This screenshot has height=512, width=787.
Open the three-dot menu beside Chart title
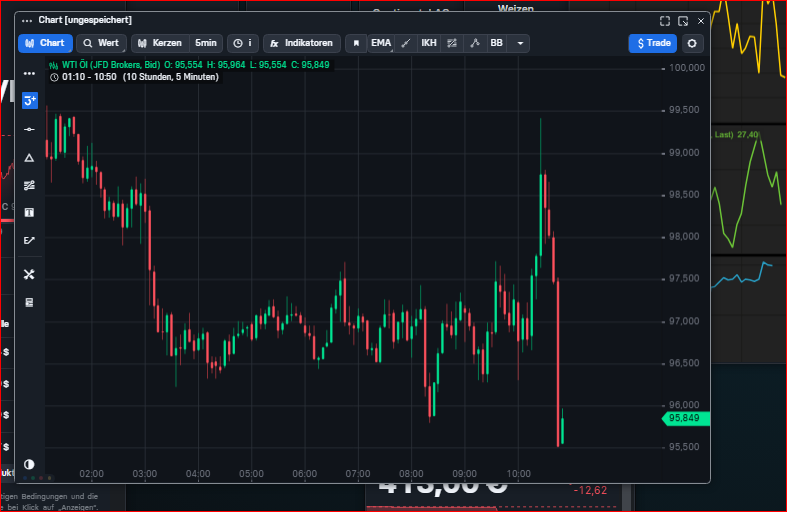click(x=27, y=20)
